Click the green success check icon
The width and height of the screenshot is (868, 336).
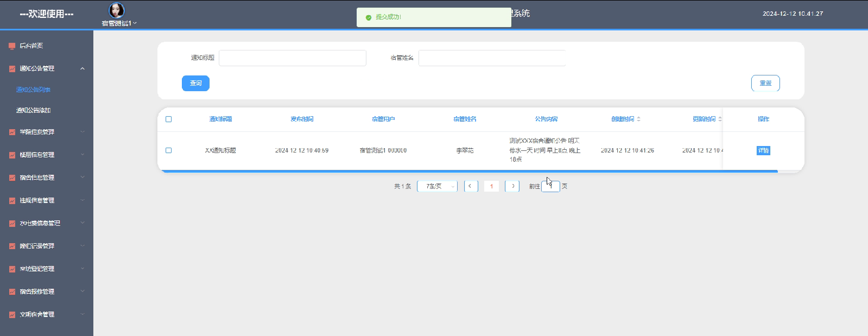(369, 17)
